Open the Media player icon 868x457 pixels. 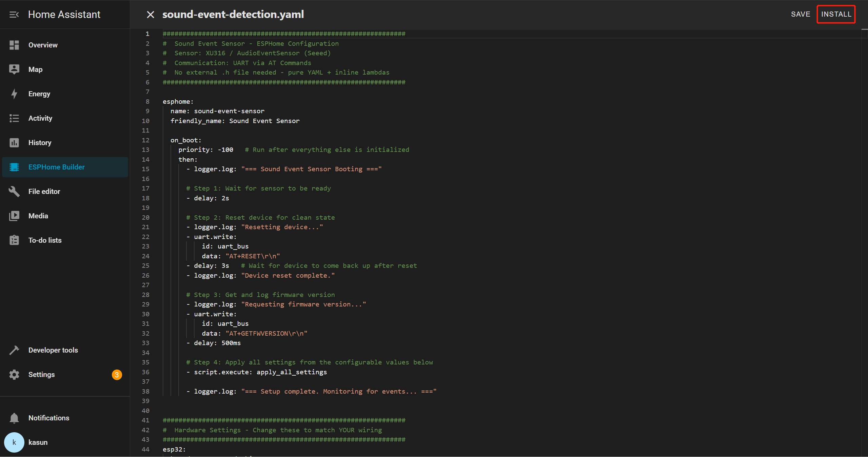14,216
